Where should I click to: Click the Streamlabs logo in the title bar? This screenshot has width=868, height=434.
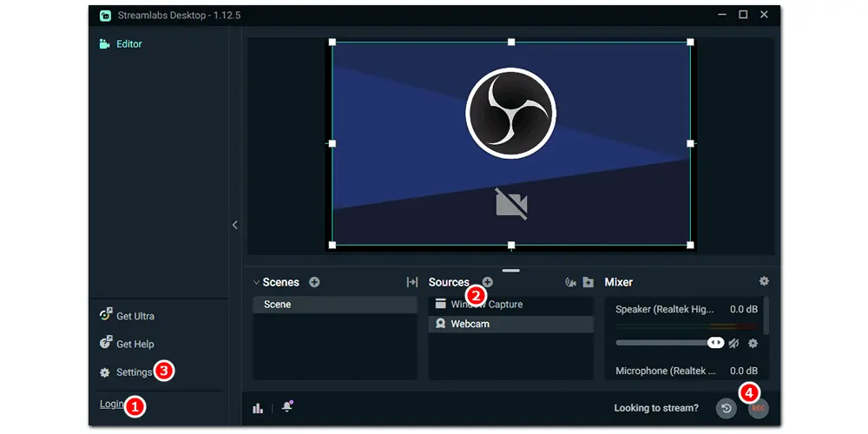(x=105, y=16)
